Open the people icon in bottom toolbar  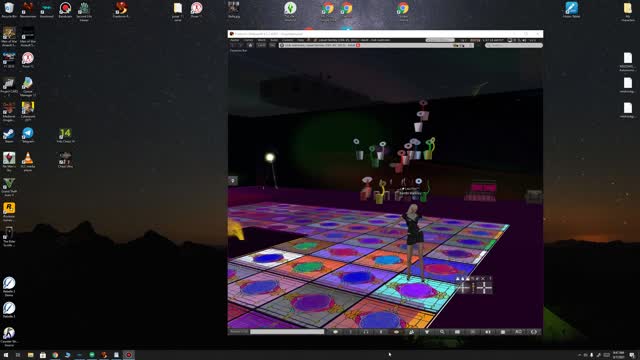coord(411,332)
